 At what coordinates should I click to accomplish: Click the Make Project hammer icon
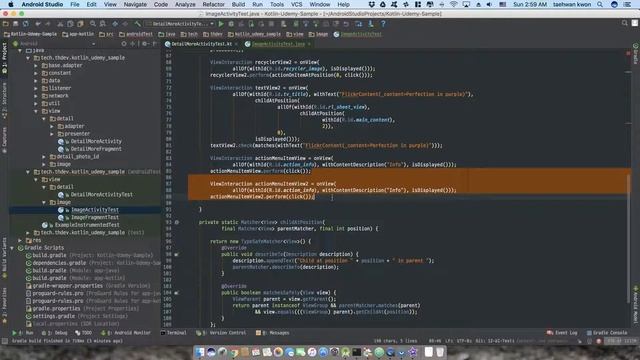(x=138, y=24)
